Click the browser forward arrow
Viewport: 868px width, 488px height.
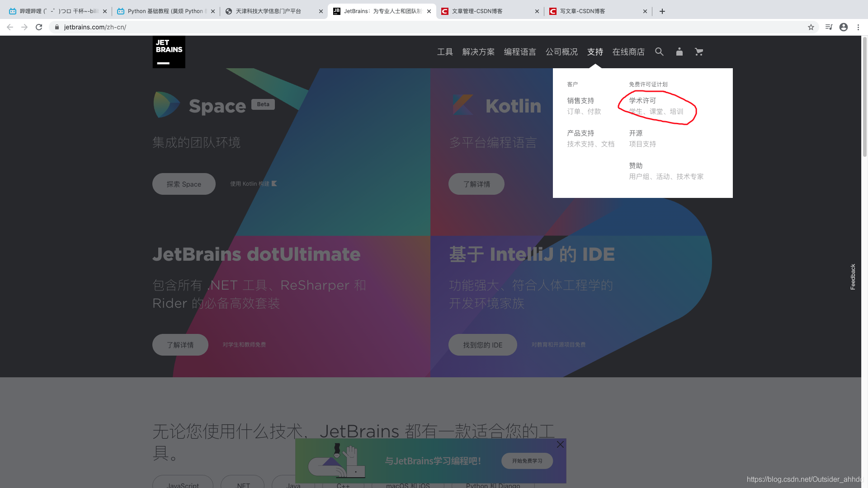[x=24, y=27]
